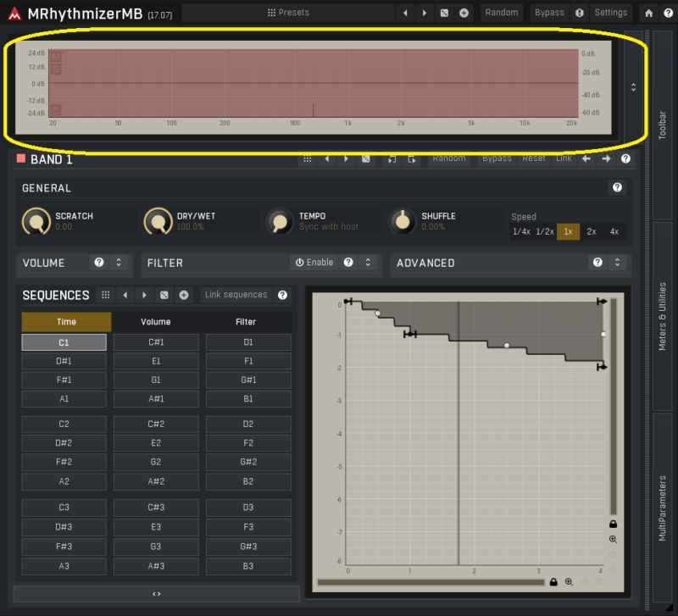Select the G#2 sequence button
Image resolution: width=678 pixels, height=616 pixels.
(x=247, y=462)
